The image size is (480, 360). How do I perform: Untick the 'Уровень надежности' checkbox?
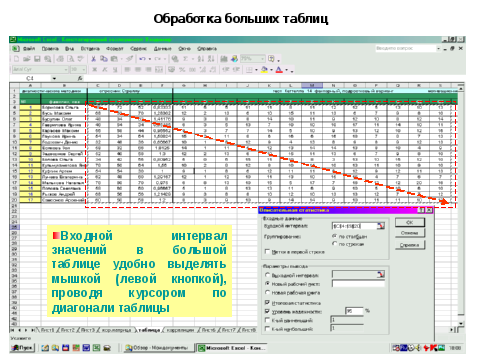[x=267, y=311]
